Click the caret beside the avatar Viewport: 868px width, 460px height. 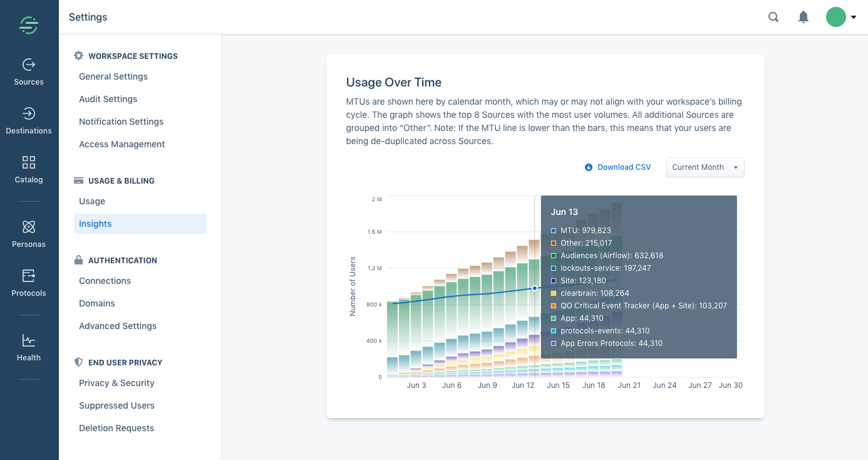pos(854,18)
